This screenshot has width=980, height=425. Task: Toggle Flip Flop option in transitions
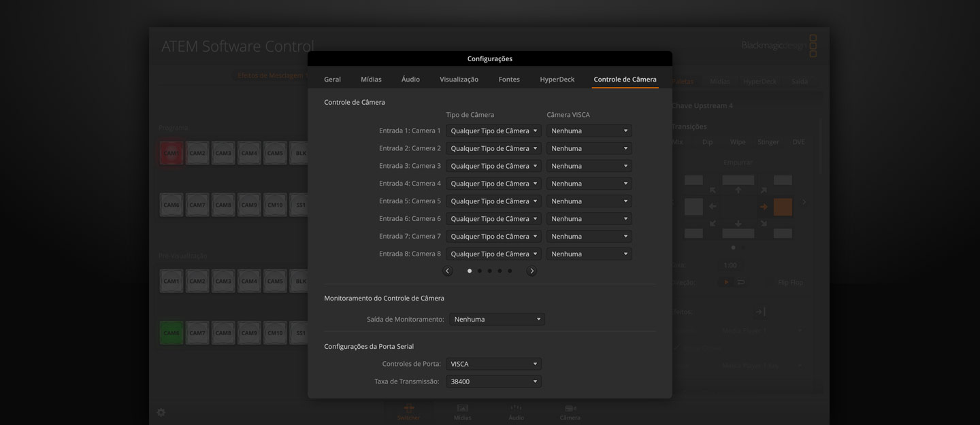(790, 282)
